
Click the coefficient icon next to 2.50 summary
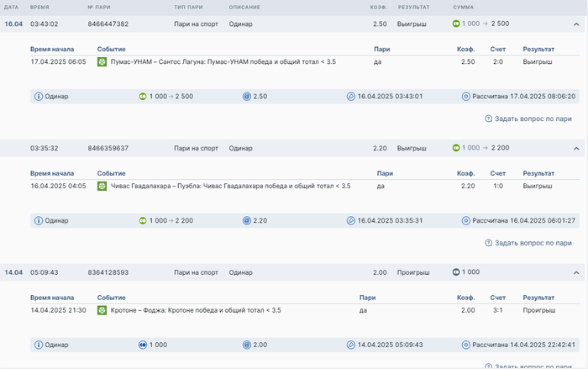click(x=247, y=97)
